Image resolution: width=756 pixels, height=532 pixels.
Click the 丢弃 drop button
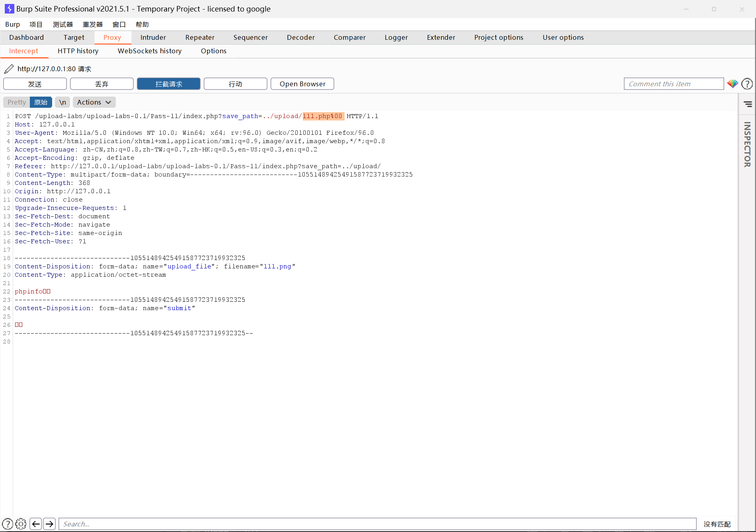tap(102, 84)
